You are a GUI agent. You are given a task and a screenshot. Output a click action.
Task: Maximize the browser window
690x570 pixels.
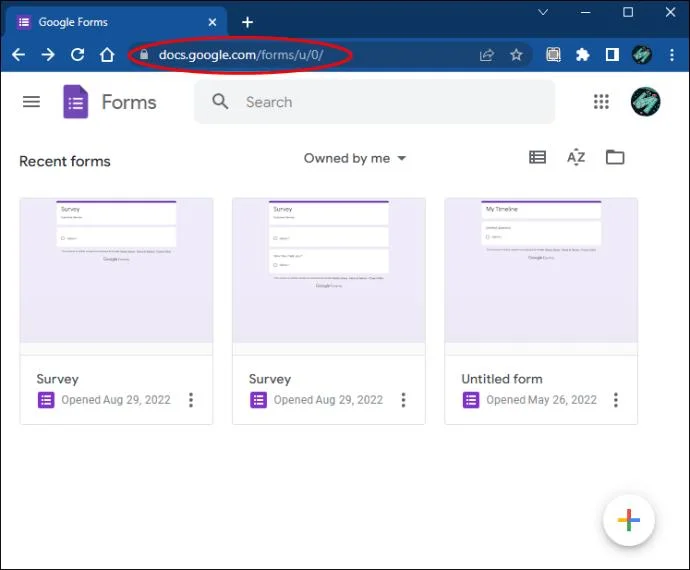click(628, 12)
